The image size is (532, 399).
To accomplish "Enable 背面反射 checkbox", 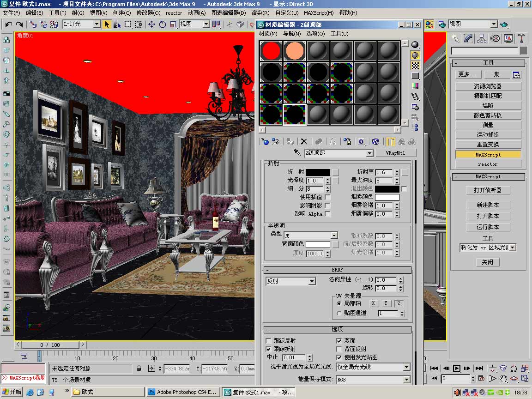I will point(339,349).
